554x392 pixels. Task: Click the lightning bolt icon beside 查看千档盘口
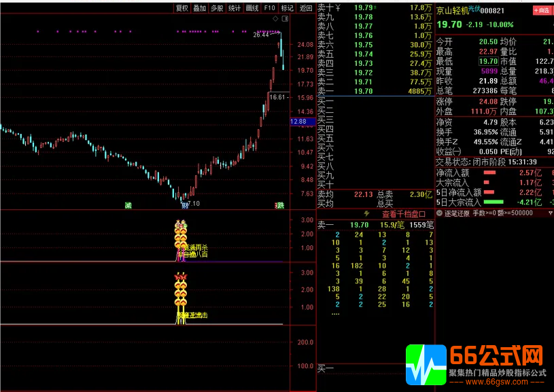367,213
